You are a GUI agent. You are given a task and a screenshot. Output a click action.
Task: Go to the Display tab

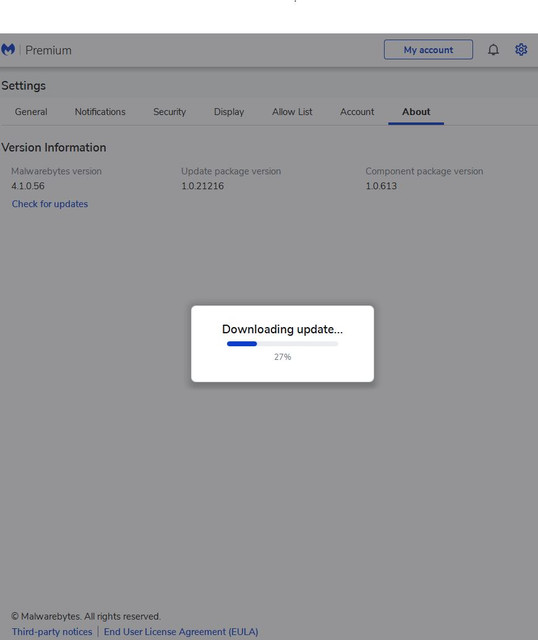[x=229, y=112]
